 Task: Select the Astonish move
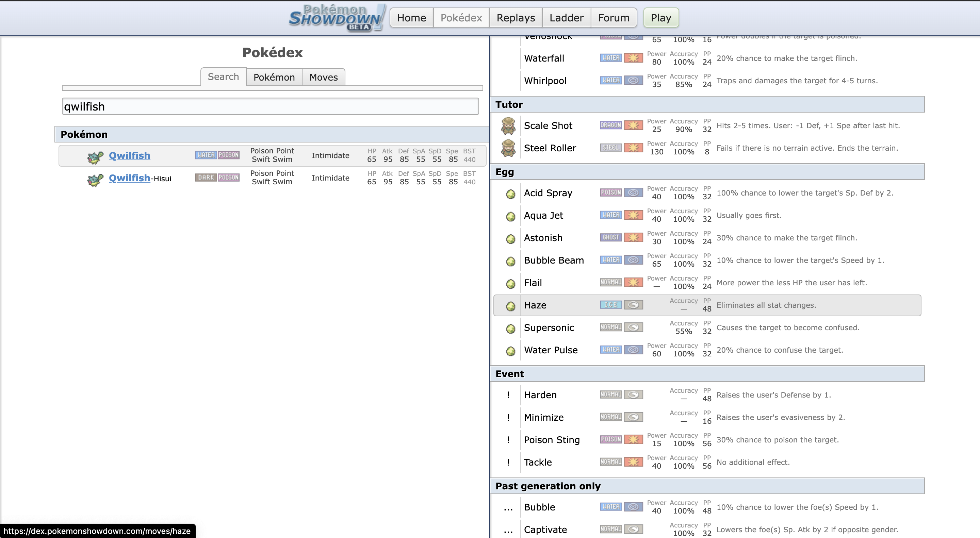707,238
